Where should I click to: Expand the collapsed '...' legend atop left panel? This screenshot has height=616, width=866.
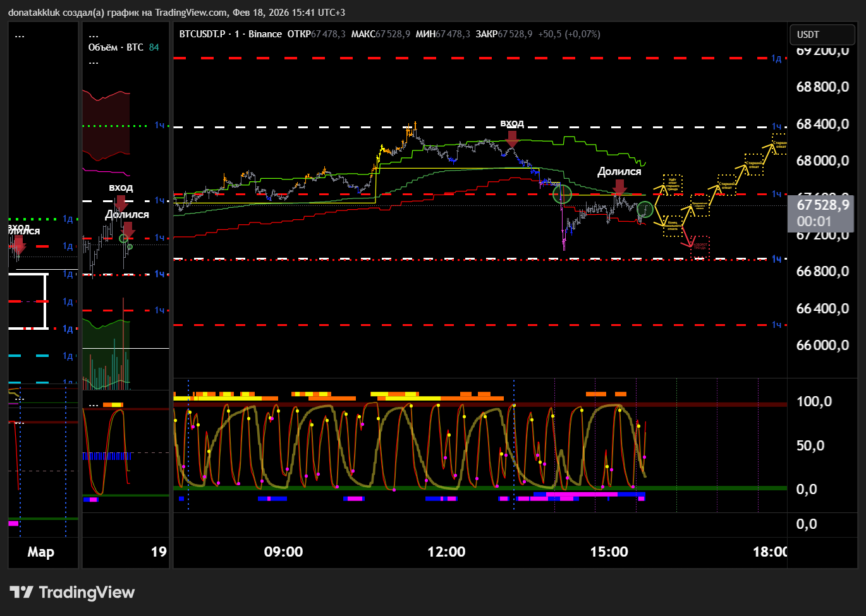click(20, 35)
